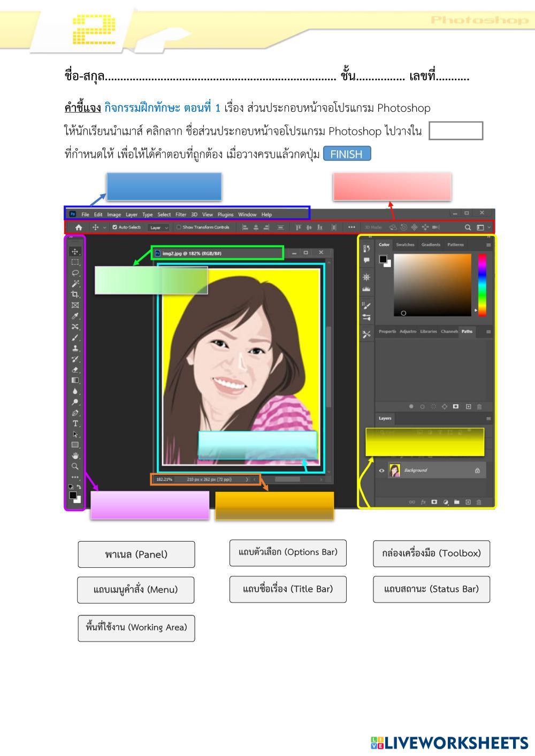Open the Layers panel flyout menu
The image size is (535, 756).
pyautogui.click(x=488, y=419)
